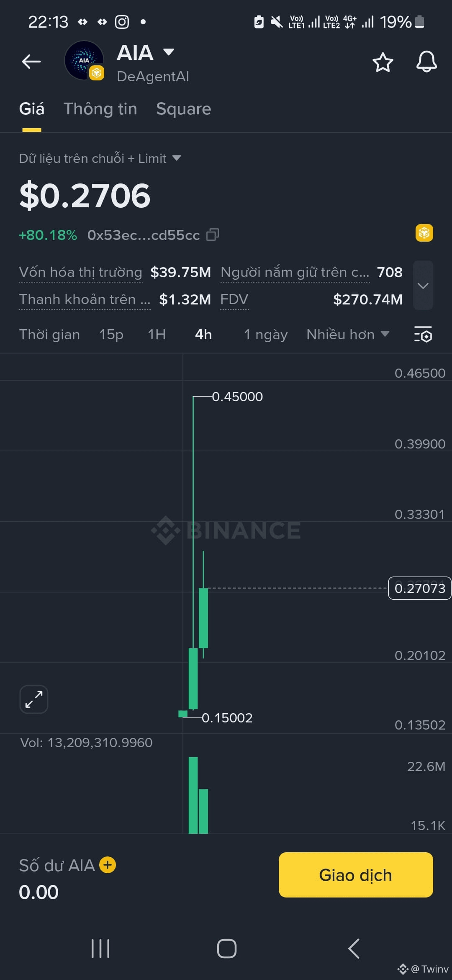Select the 15p chart interval
The image size is (452, 980).
coord(111,334)
